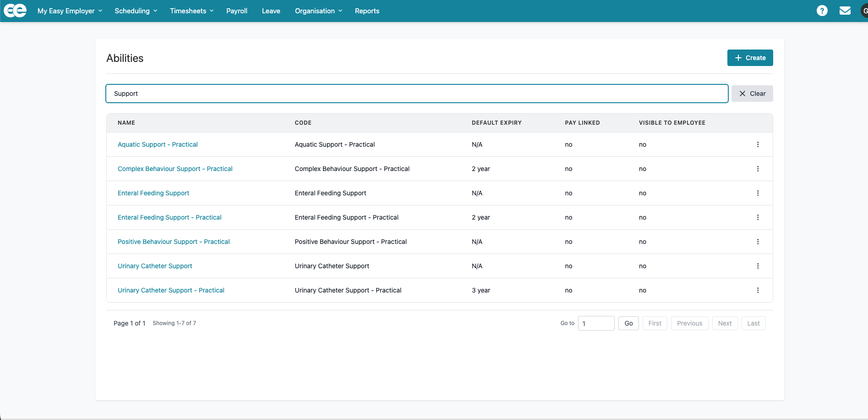
Task: Click the VISIBLE TO EMPLOYEE column header
Action: (672, 123)
